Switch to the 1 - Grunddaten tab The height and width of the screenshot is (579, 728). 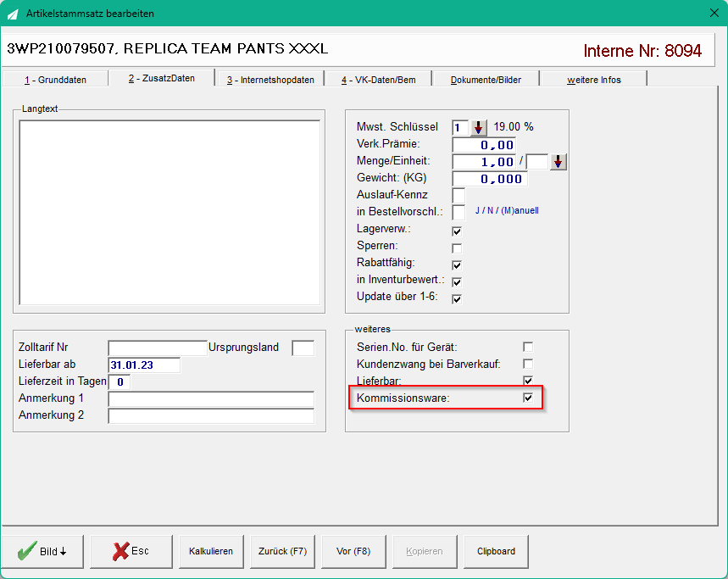pyautogui.click(x=55, y=80)
